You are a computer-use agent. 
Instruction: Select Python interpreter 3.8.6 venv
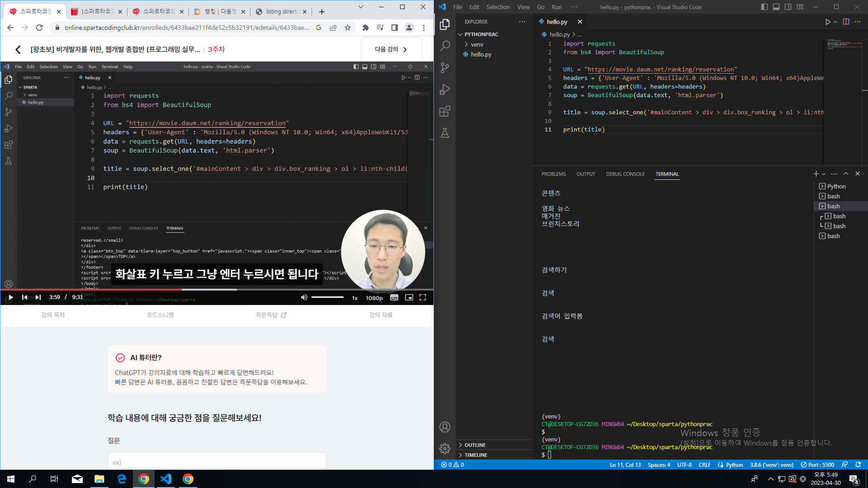click(771, 465)
